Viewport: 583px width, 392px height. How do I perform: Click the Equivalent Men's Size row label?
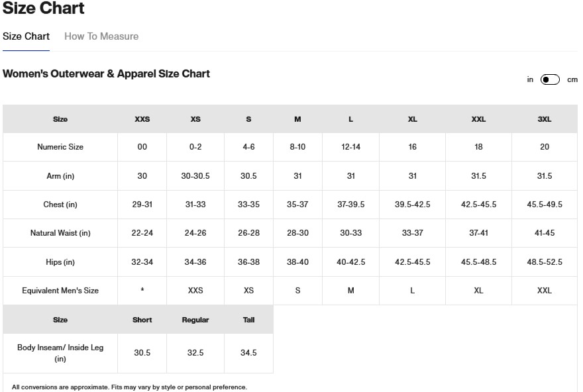[60, 291]
